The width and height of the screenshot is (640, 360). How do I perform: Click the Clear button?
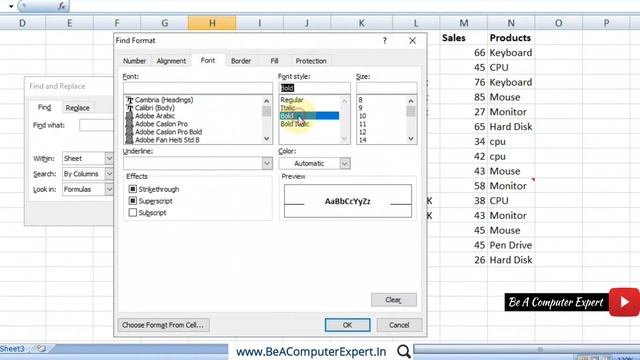[x=393, y=300]
